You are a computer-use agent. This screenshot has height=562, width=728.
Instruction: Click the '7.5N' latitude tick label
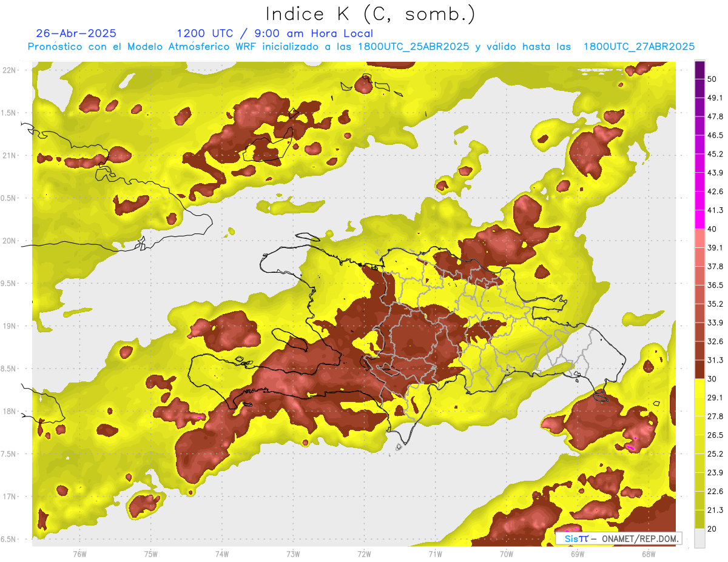point(9,454)
